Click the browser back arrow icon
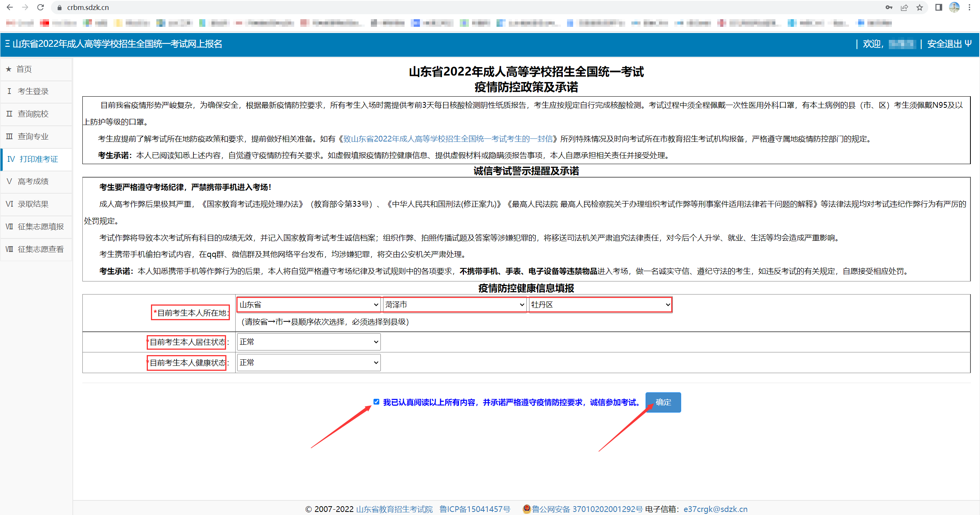The width and height of the screenshot is (980, 515). [10, 7]
